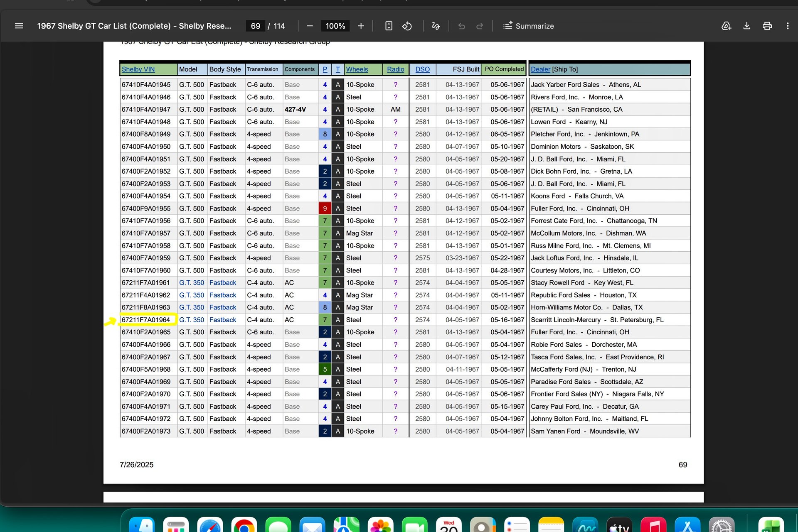Click the DSO column header link
The height and width of the screenshot is (532, 798).
pyautogui.click(x=422, y=69)
